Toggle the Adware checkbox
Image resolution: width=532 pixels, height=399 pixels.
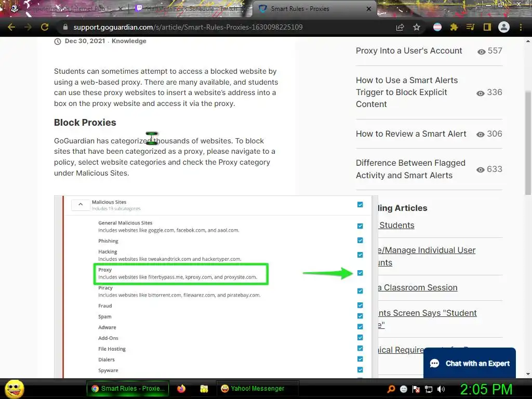tap(361, 327)
